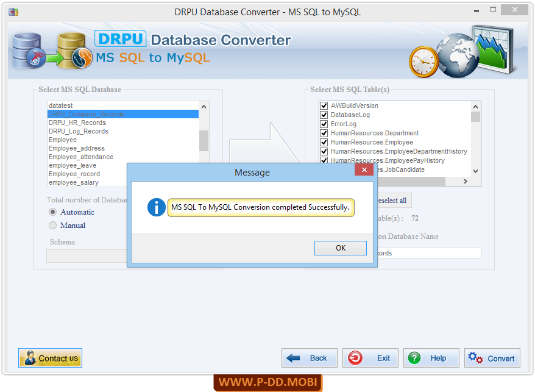Click the Contact us button
This screenshot has width=535, height=392.
(x=50, y=358)
